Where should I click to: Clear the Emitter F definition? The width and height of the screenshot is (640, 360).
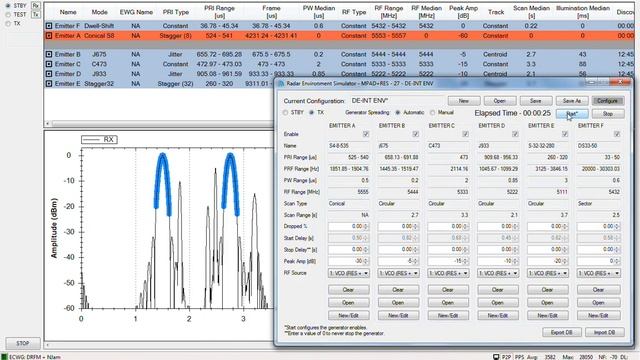[x=599, y=290]
